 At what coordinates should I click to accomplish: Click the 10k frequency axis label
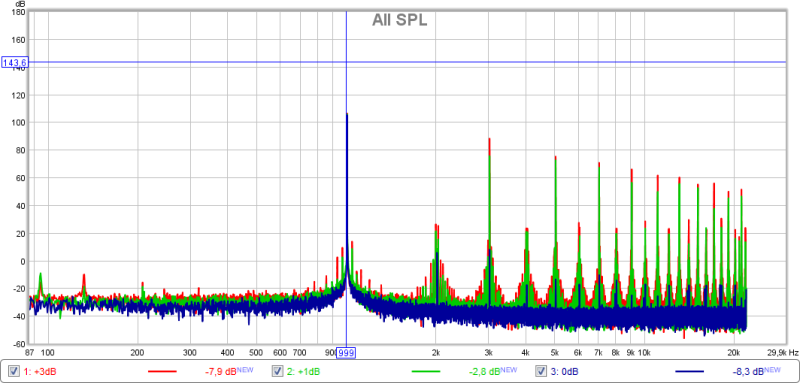pyautogui.click(x=645, y=352)
